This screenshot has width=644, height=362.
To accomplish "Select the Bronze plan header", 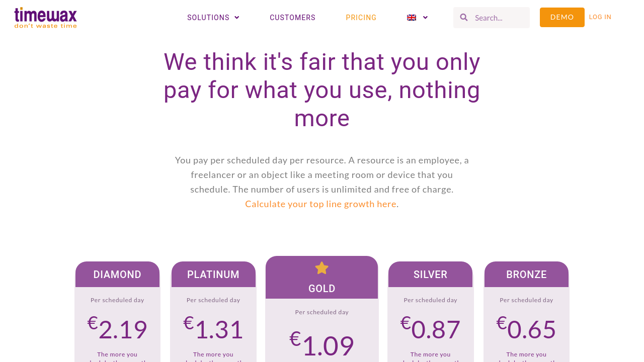I will [526, 275].
